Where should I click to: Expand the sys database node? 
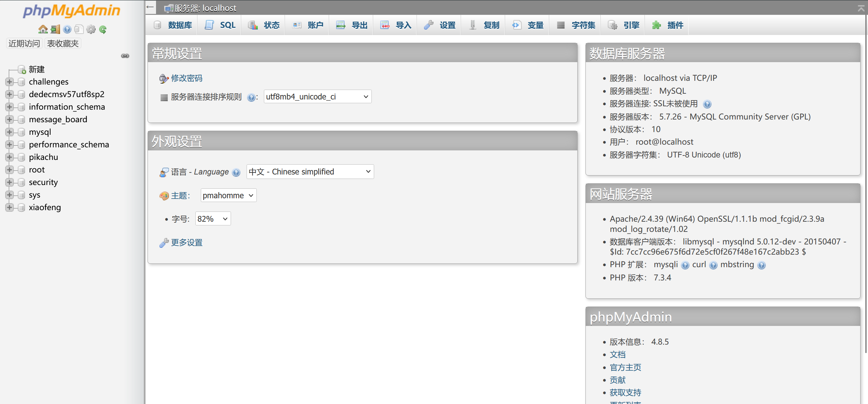click(x=9, y=195)
